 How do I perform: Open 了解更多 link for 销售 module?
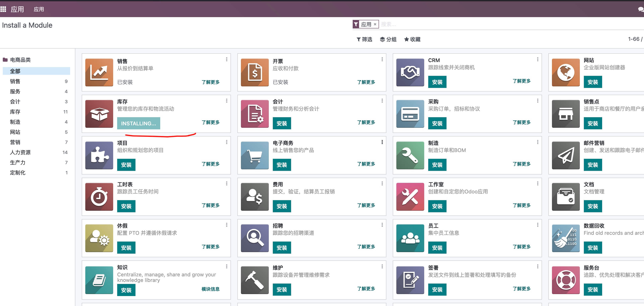(210, 82)
